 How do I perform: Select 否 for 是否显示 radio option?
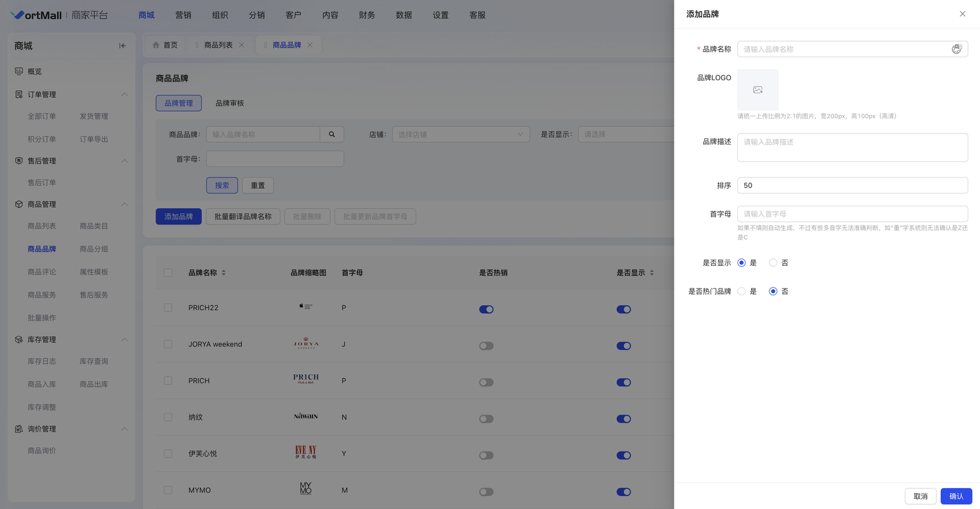[x=773, y=263]
